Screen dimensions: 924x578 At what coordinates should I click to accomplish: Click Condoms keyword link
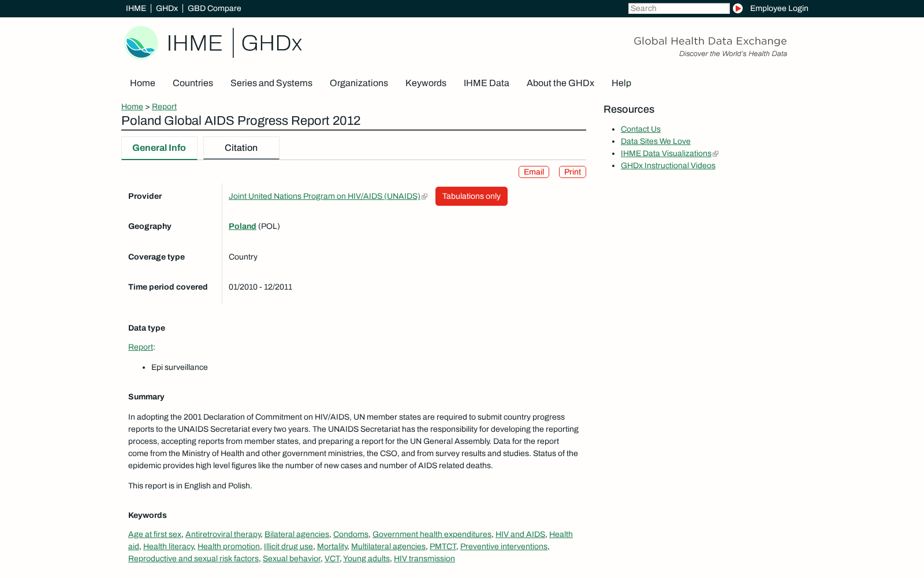point(351,535)
